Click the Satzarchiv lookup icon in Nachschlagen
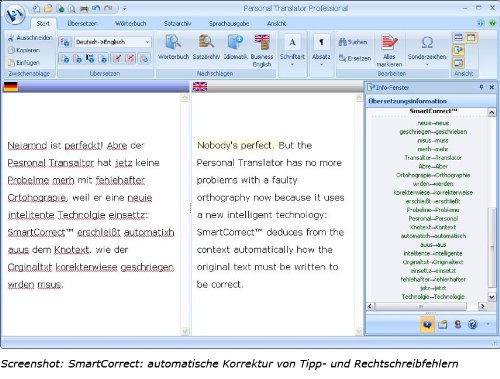 click(x=206, y=47)
